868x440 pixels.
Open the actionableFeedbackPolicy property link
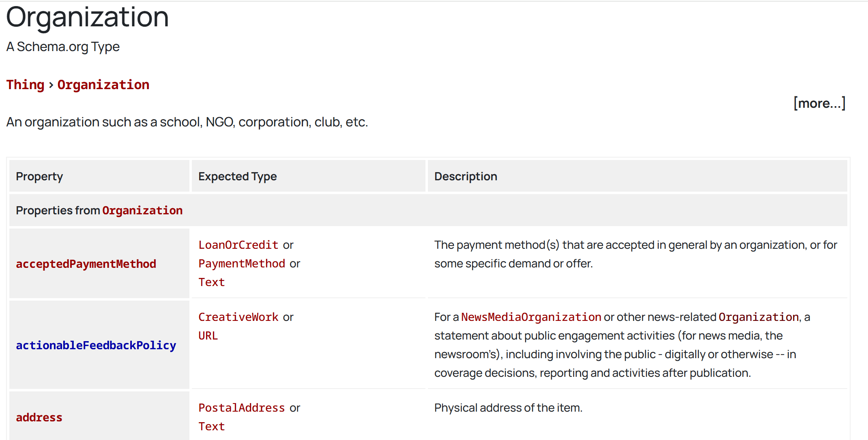tap(96, 345)
